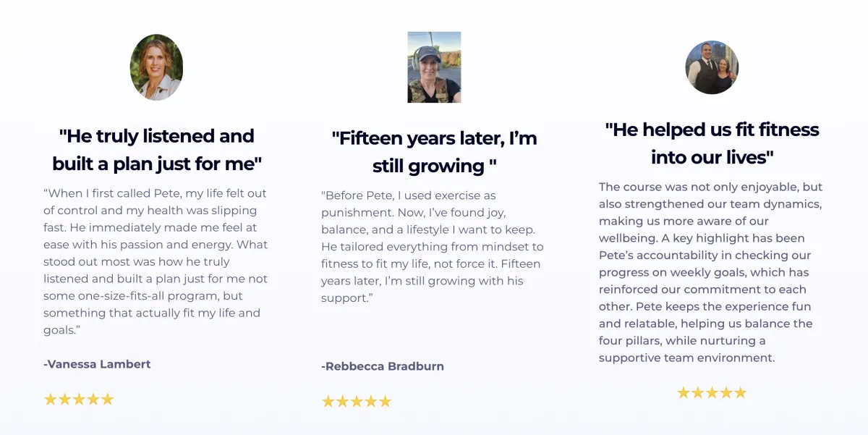Viewport: 868px width, 435px height.
Task: Click the paragraph starting "The course was not only enjoyable"
Action: (x=710, y=272)
